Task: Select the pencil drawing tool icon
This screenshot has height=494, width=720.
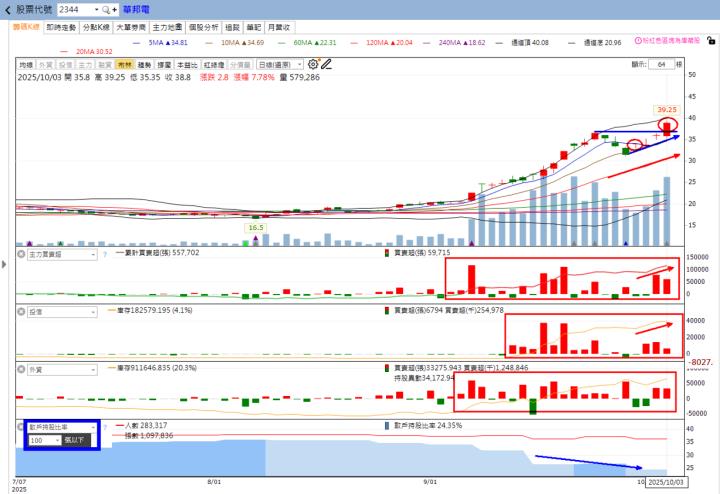Action: pos(326,64)
